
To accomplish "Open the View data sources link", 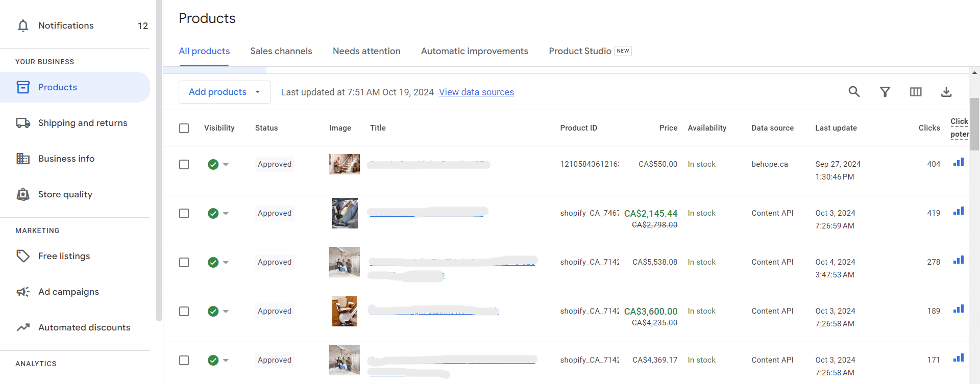I will click(476, 92).
